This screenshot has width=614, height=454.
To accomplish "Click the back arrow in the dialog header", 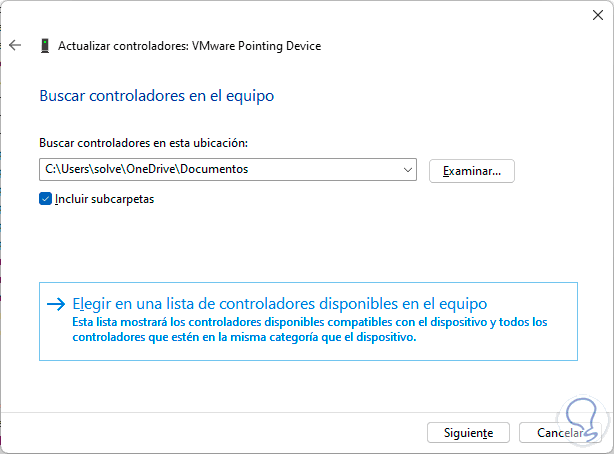I will coord(14,45).
